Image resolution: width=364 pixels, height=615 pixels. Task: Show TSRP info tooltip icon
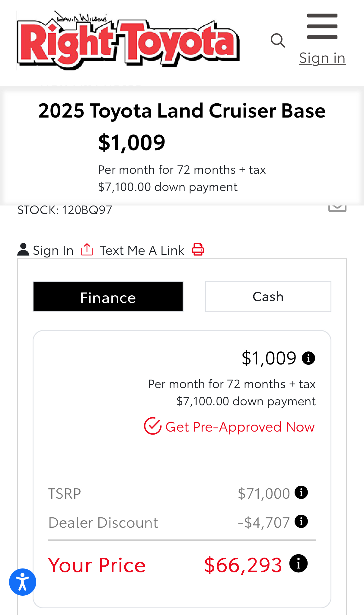(x=301, y=492)
